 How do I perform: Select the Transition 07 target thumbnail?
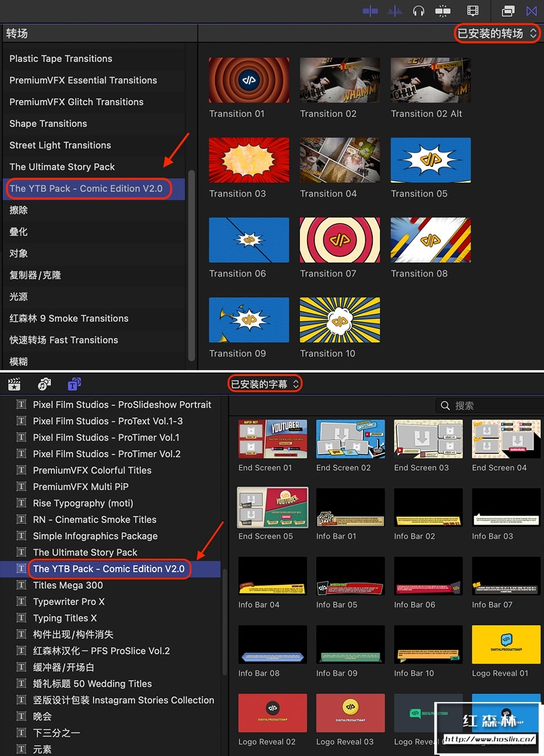(x=340, y=240)
